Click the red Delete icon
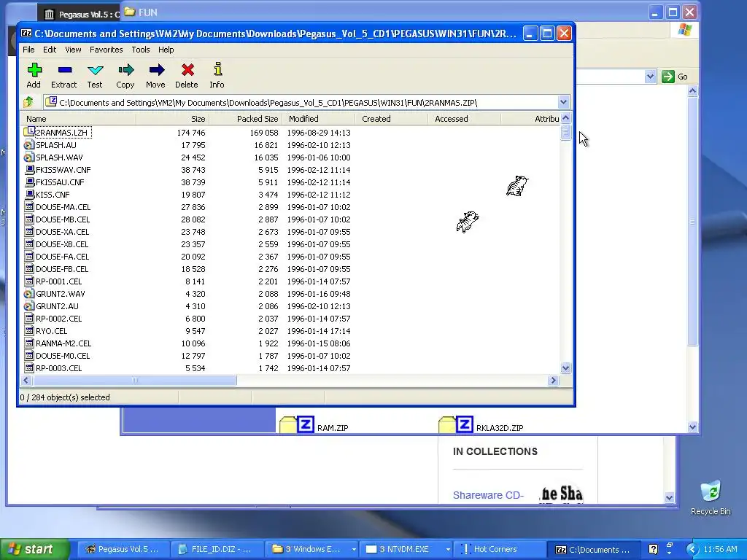 [187, 70]
